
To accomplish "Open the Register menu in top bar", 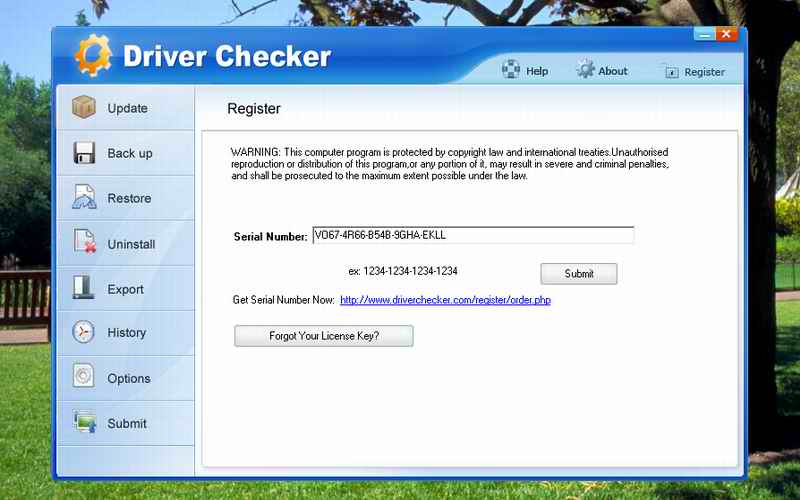I will pyautogui.click(x=694, y=72).
